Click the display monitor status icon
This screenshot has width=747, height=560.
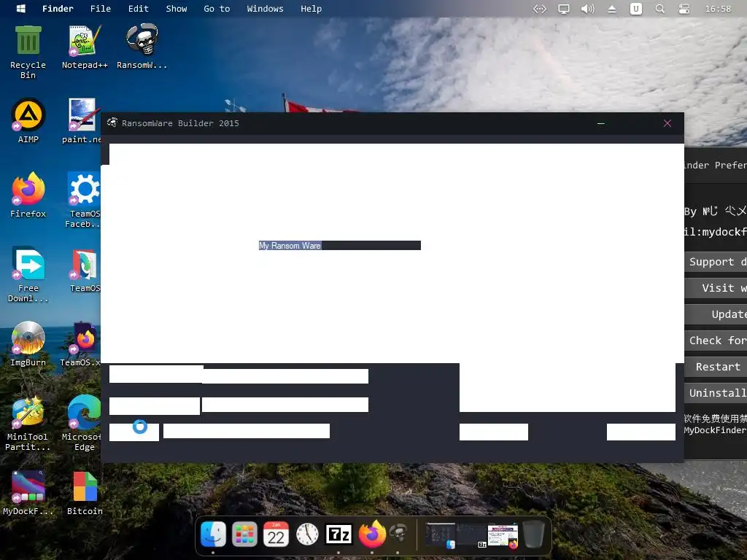pos(564,9)
